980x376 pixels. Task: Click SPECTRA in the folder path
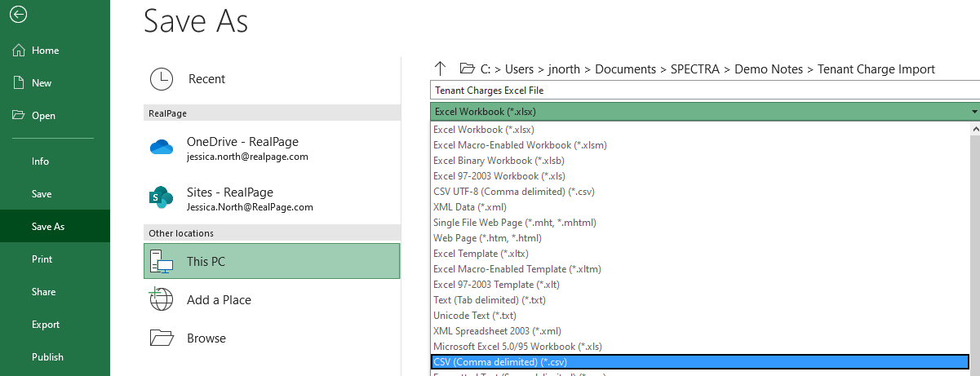point(696,69)
